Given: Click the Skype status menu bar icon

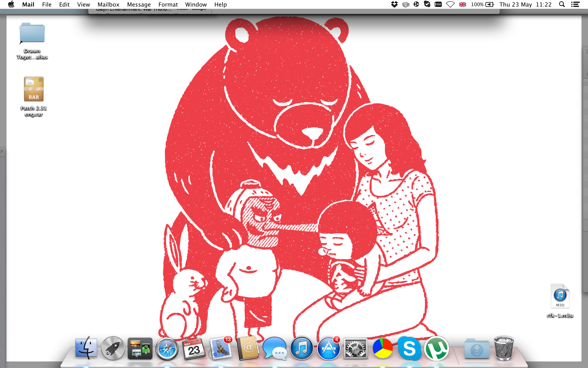Looking at the screenshot, I should pos(427,4).
